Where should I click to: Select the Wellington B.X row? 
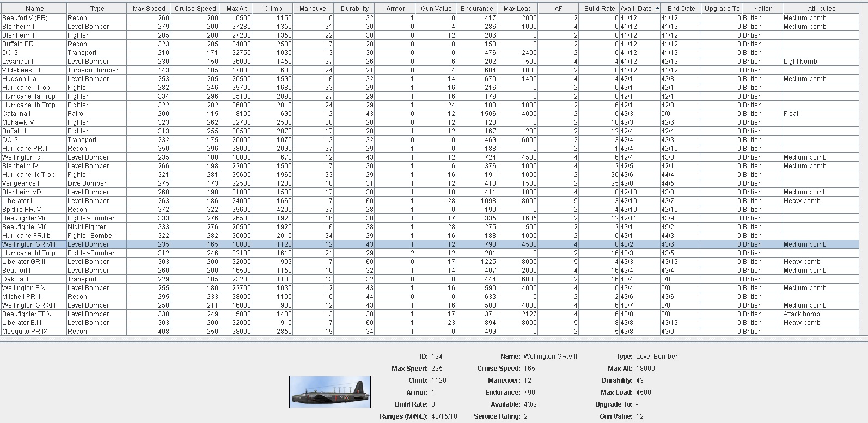[x=430, y=288]
